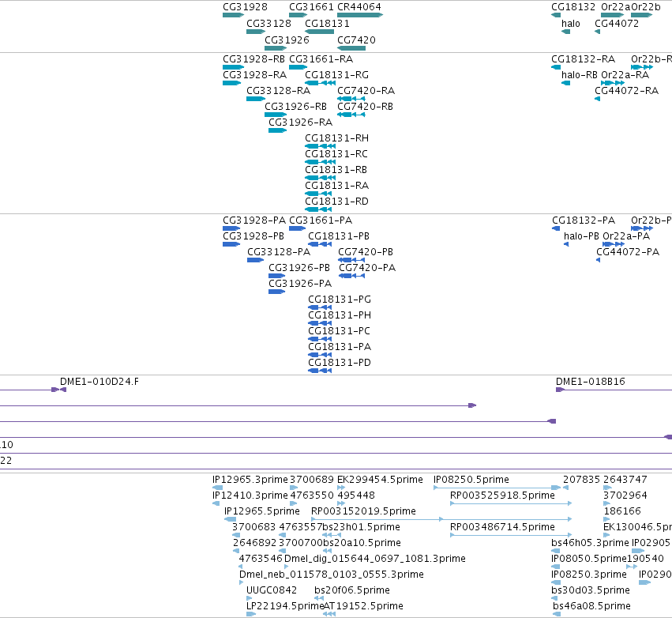The image size is (672, 618).
Task: Click EST Dmel_dig_015644_0697_1081.3prime
Action: coord(287,567)
